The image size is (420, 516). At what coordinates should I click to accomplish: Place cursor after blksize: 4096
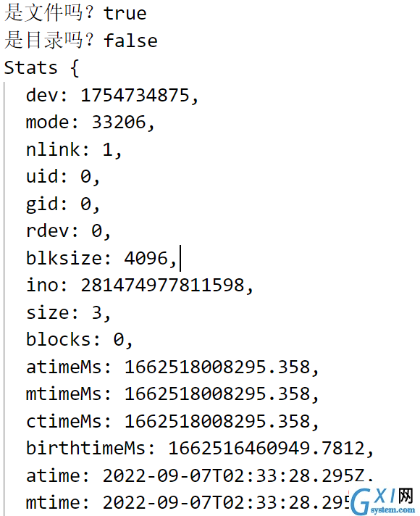tap(180, 258)
